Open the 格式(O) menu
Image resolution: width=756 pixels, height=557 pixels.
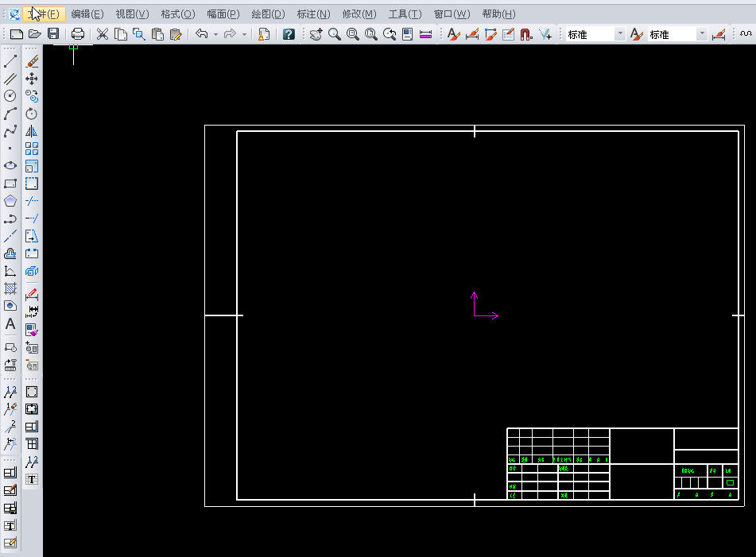click(x=177, y=14)
